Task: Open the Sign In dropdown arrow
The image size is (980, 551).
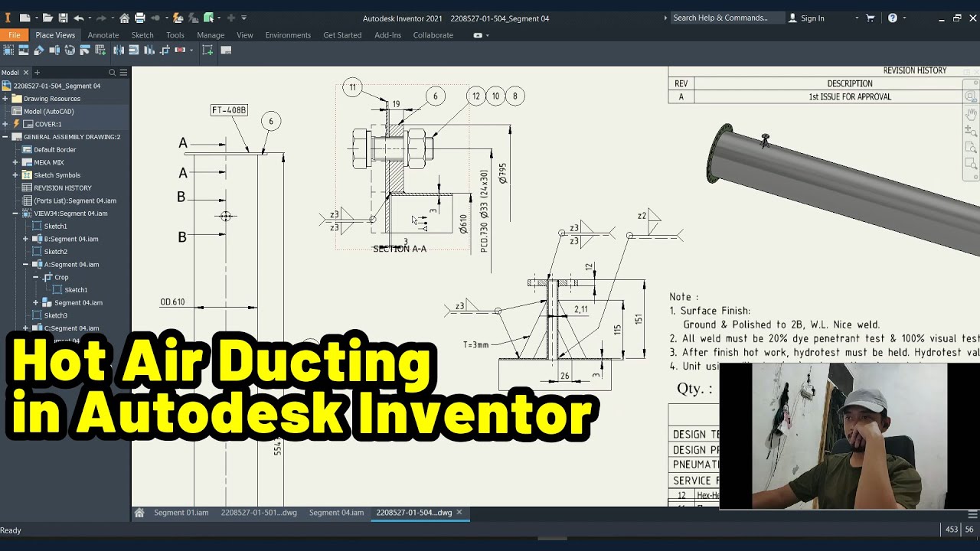Action: point(857,18)
